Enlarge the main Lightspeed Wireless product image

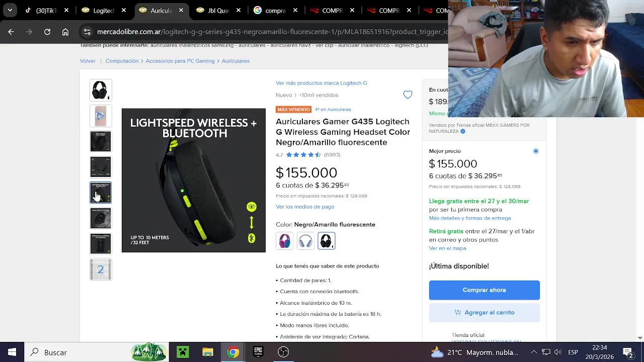pos(194,180)
